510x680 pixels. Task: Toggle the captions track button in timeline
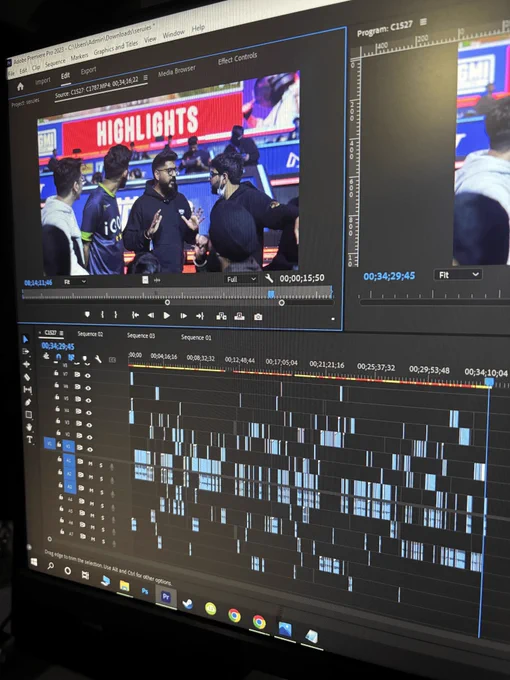[x=112, y=360]
